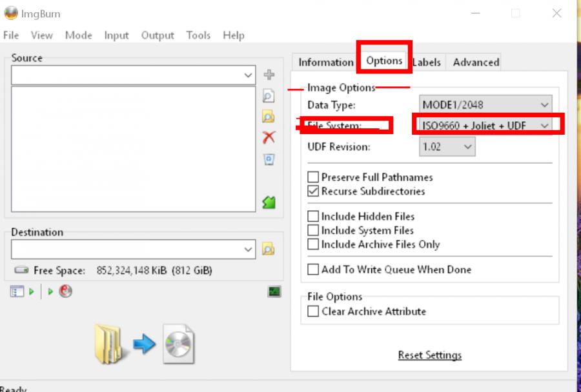Viewport: 581px width, 392px height.
Task: Tick Clear Archive Attribute checkbox
Action: pyautogui.click(x=313, y=311)
